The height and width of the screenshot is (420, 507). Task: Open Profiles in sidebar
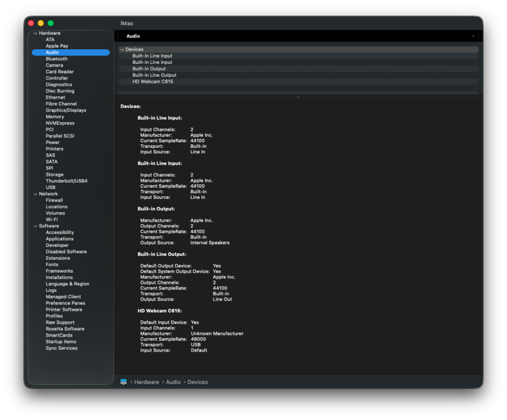point(54,316)
